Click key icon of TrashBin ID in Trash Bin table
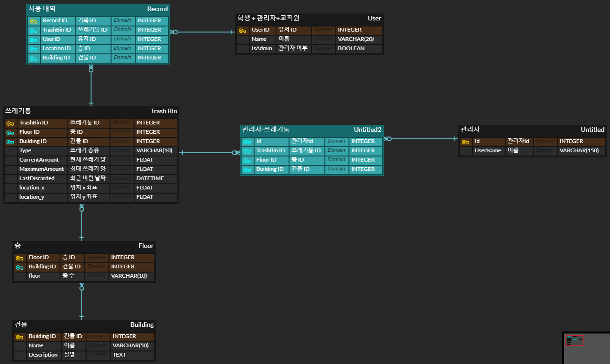The image size is (610, 364). tap(10, 123)
